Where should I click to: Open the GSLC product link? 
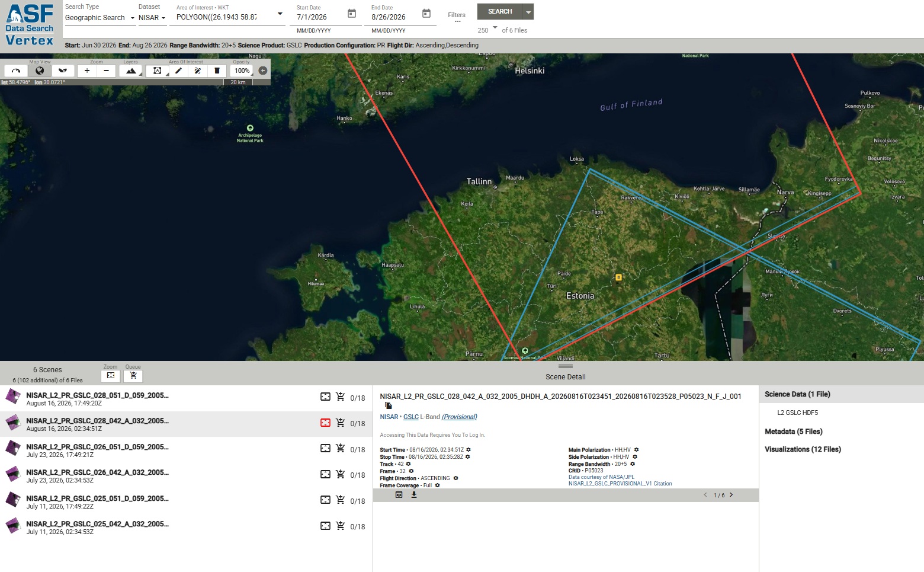pos(411,417)
